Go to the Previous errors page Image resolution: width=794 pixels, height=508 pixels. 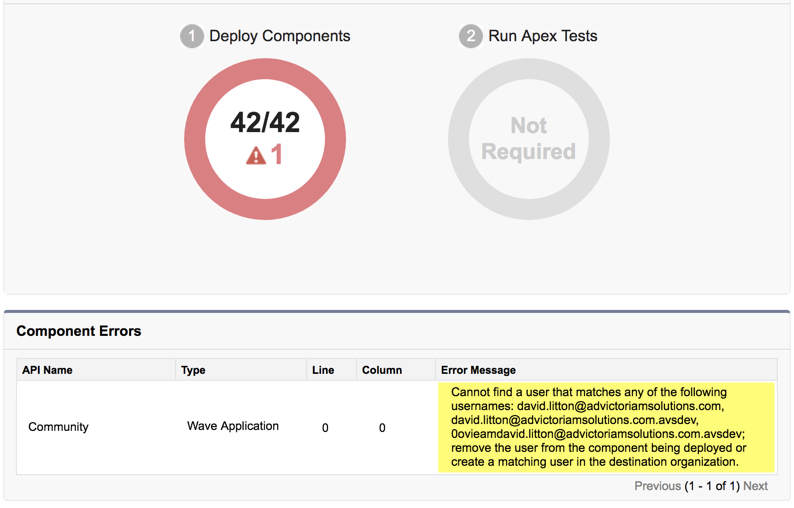(x=657, y=486)
